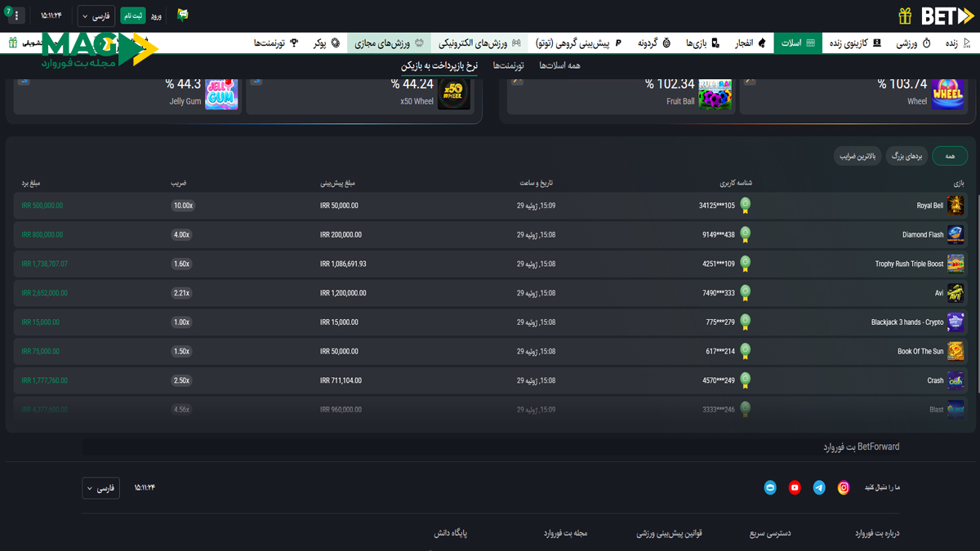Open the Blackjack 3 hands Crypto icon
This screenshot has height=551, width=980.
(955, 322)
